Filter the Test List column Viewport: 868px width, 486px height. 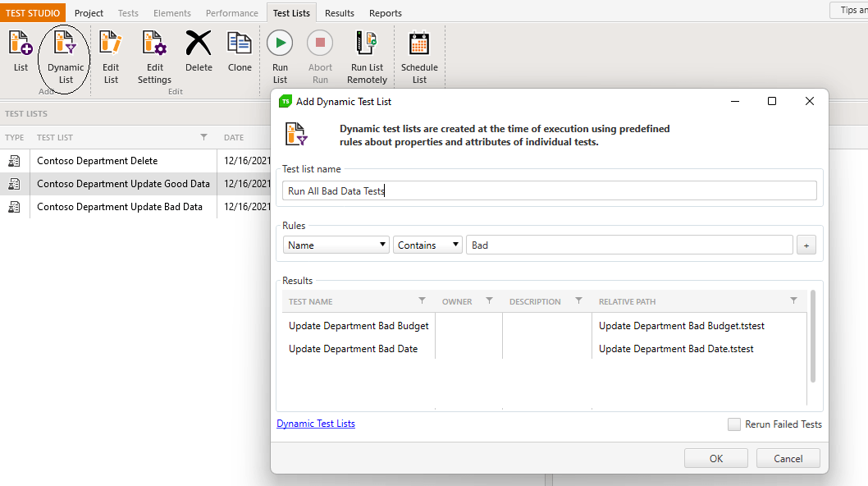tap(203, 137)
